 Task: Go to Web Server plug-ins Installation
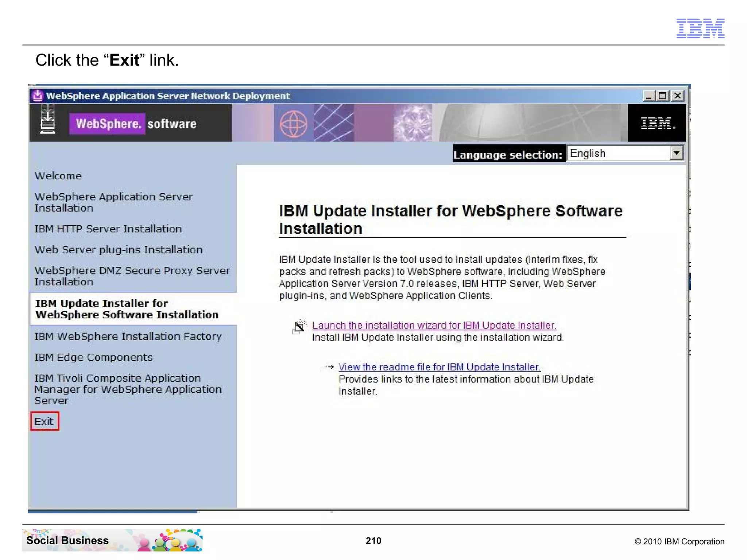(119, 250)
